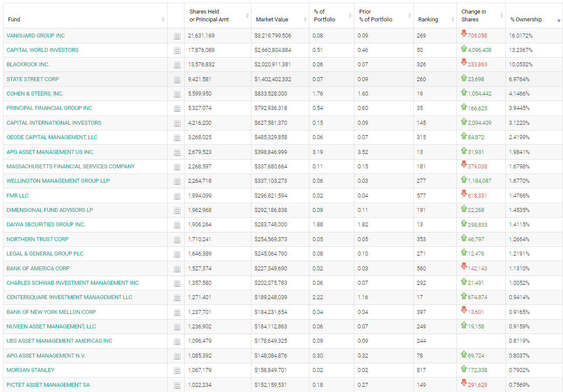Click the change in shares value 674,874
Image resolution: width=563 pixels, height=392 pixels.
[477, 297]
